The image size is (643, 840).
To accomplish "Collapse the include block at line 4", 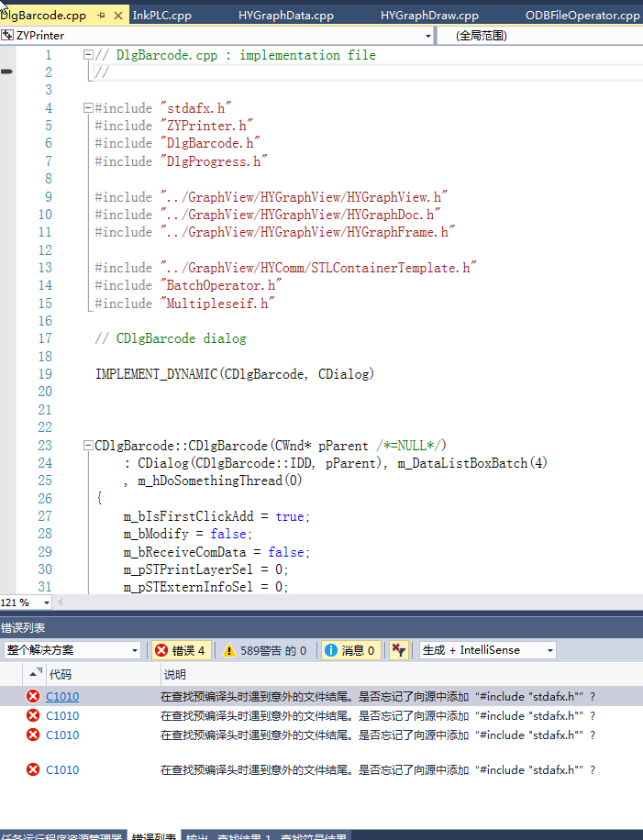I will pos(87,108).
